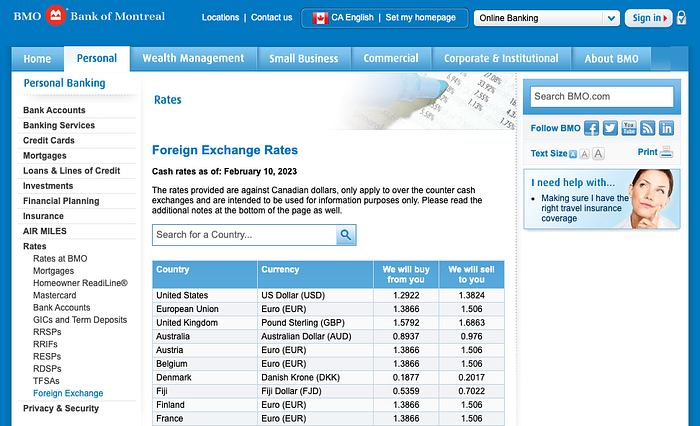
Task: Click the Search BMO.com field
Action: (x=602, y=96)
